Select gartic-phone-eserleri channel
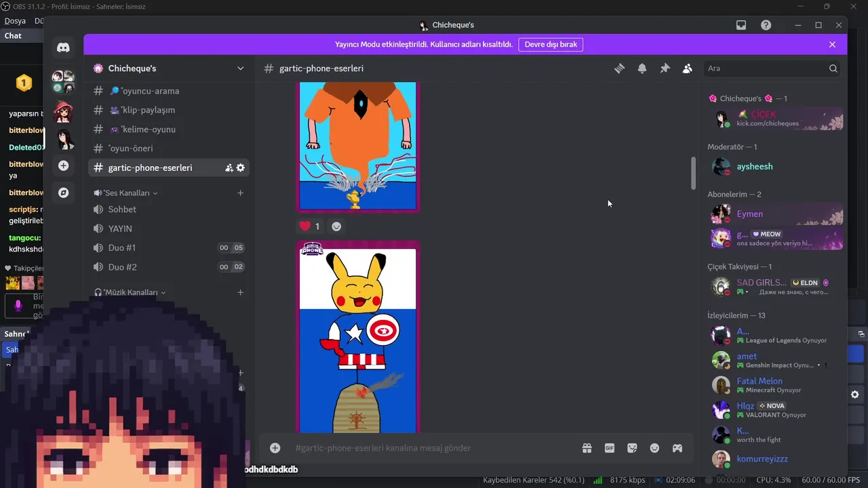This screenshot has width=868, height=488. coord(169,167)
